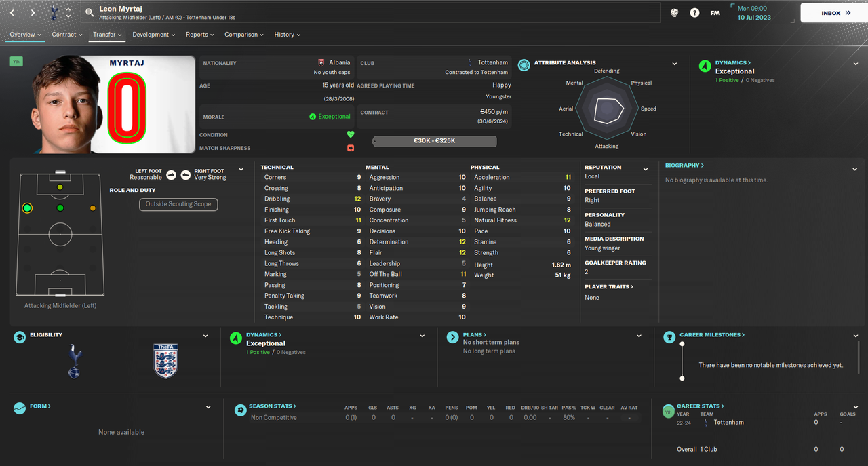This screenshot has width=868, height=466.
Task: Open the Reports tab menu
Action: point(200,35)
